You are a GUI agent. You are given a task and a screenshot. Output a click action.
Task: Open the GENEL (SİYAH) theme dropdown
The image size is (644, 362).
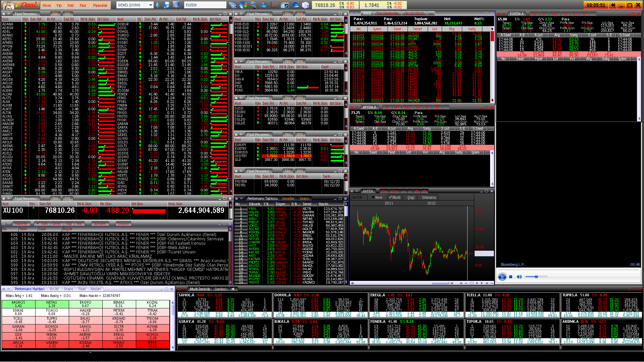click(x=135, y=5)
